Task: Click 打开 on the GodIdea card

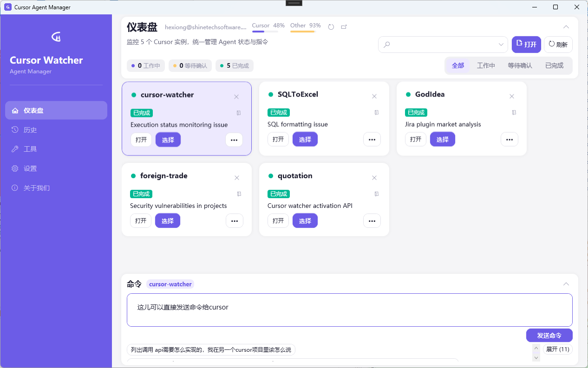Action: click(x=416, y=139)
